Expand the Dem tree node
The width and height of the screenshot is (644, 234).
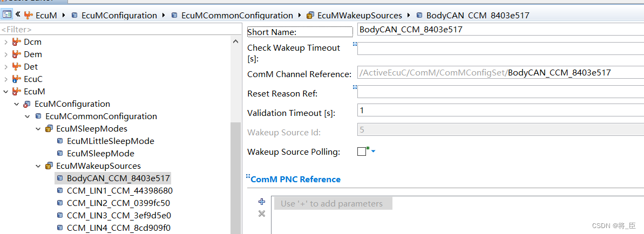6,54
